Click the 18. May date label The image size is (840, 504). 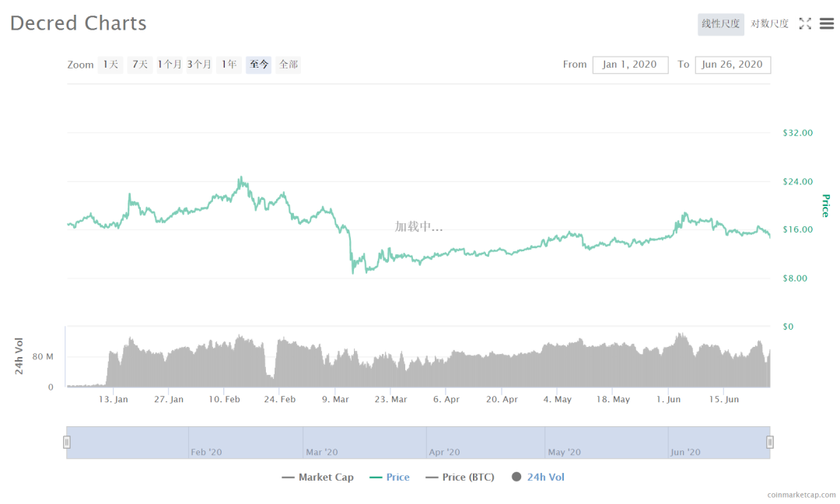[613, 400]
